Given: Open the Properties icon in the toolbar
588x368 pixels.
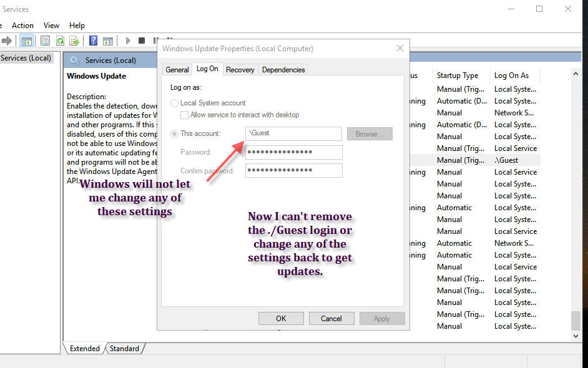Looking at the screenshot, I should coord(44,40).
